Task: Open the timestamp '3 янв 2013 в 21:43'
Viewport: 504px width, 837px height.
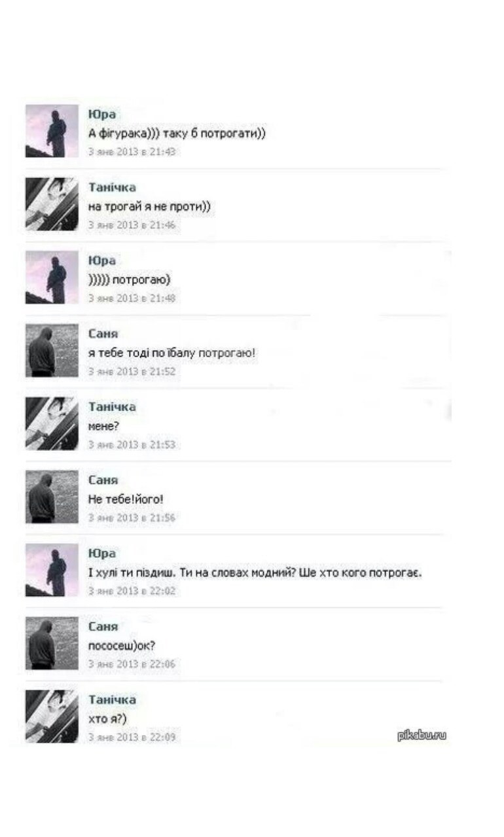Action: click(132, 152)
